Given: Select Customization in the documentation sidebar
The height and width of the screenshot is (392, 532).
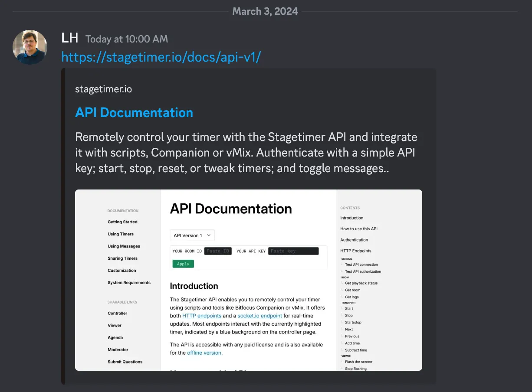Looking at the screenshot, I should point(121,270).
